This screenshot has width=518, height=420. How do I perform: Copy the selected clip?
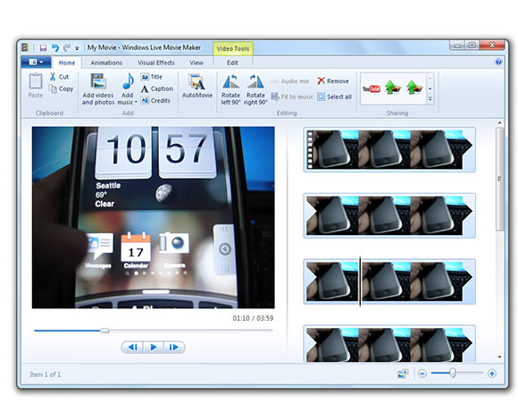click(61, 88)
